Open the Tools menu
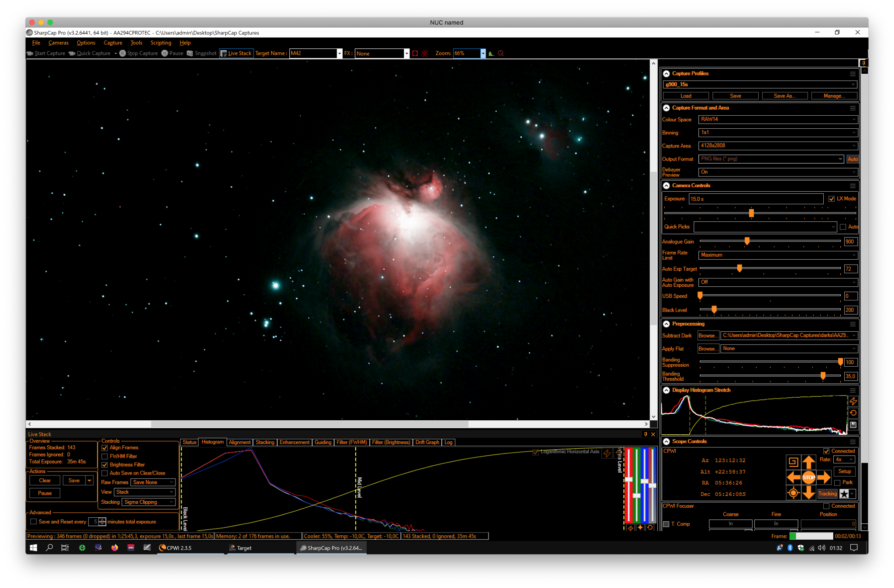This screenshot has width=894, height=588. pos(136,43)
